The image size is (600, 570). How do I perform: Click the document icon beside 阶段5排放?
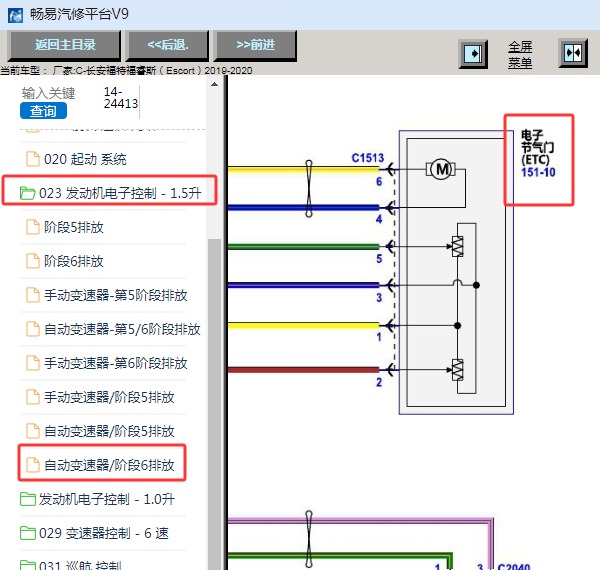point(33,227)
